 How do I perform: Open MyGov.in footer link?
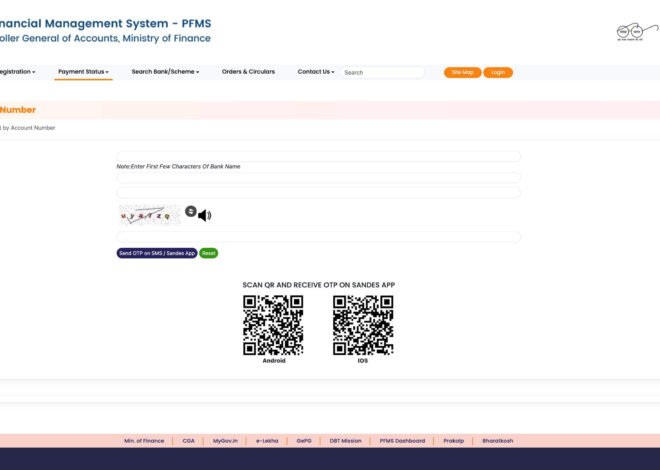coord(225,441)
